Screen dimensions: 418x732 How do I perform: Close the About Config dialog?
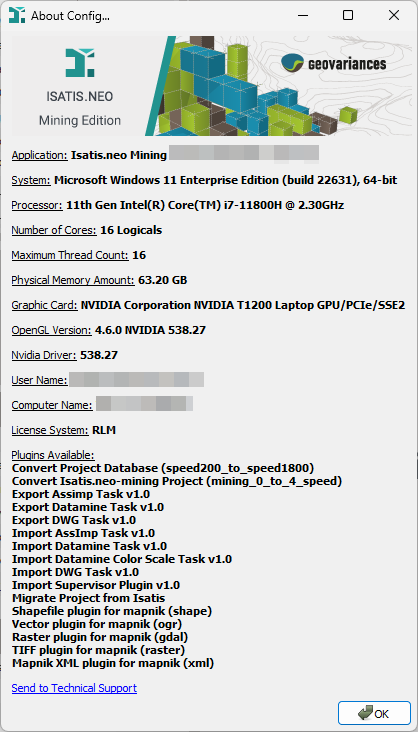point(394,15)
